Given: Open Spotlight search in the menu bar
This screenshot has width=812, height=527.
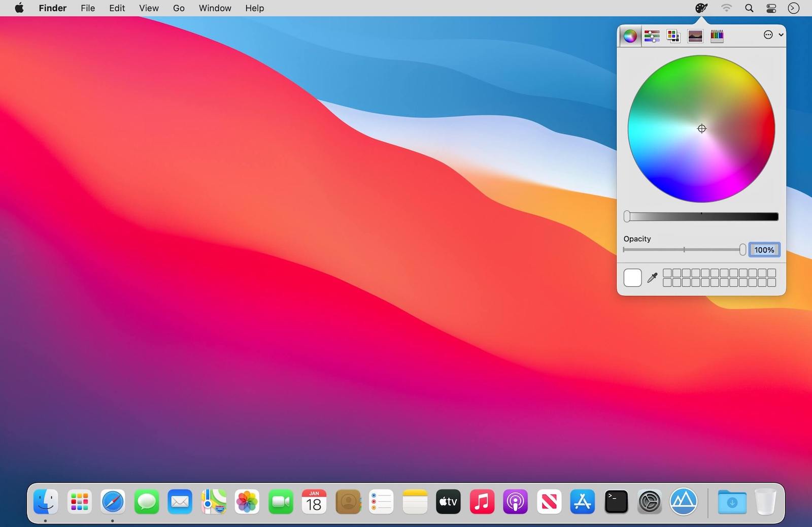Looking at the screenshot, I should [x=749, y=8].
